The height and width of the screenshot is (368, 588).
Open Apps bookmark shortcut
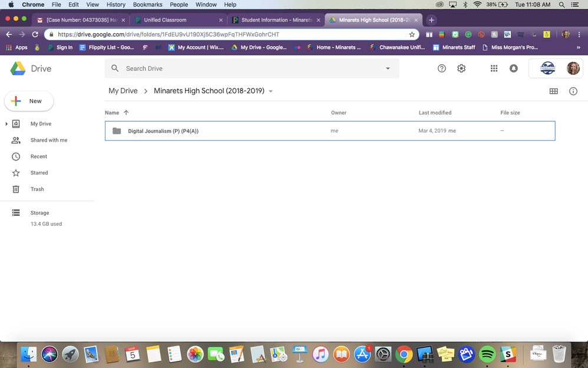coord(17,47)
